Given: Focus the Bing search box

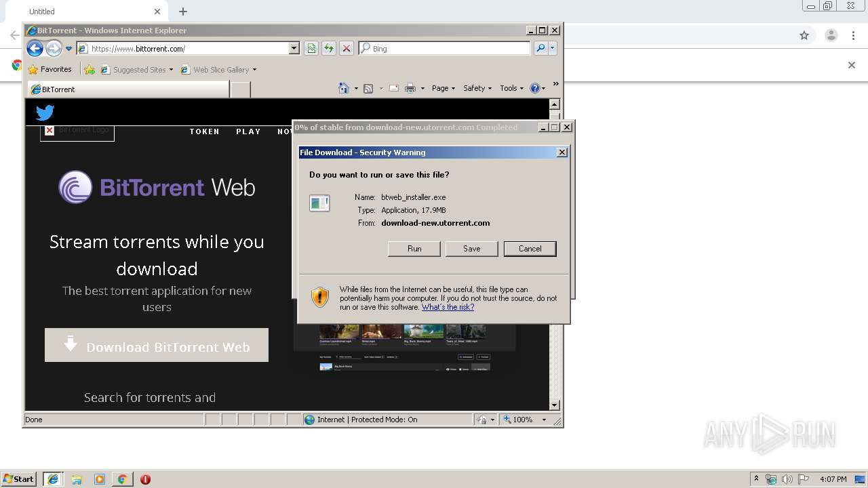Looking at the screenshot, I should (444, 49).
